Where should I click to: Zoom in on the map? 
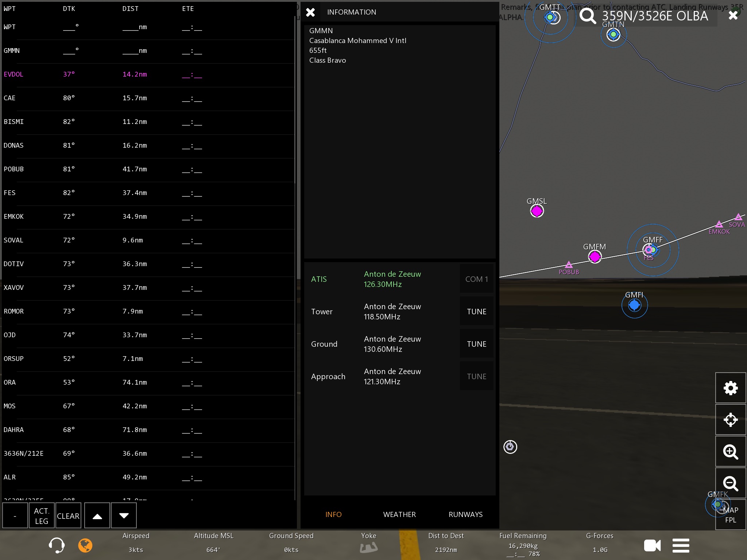coord(730,452)
